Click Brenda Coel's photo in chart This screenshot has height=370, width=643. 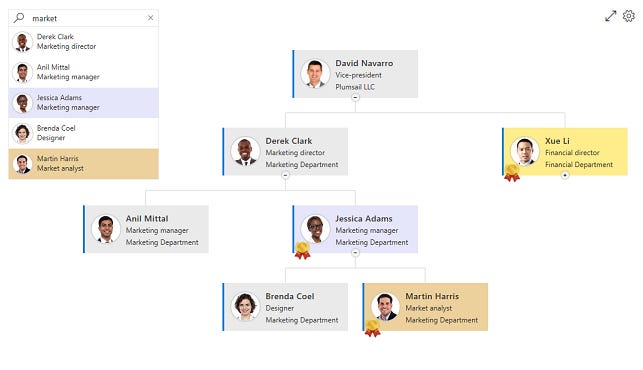point(245,306)
